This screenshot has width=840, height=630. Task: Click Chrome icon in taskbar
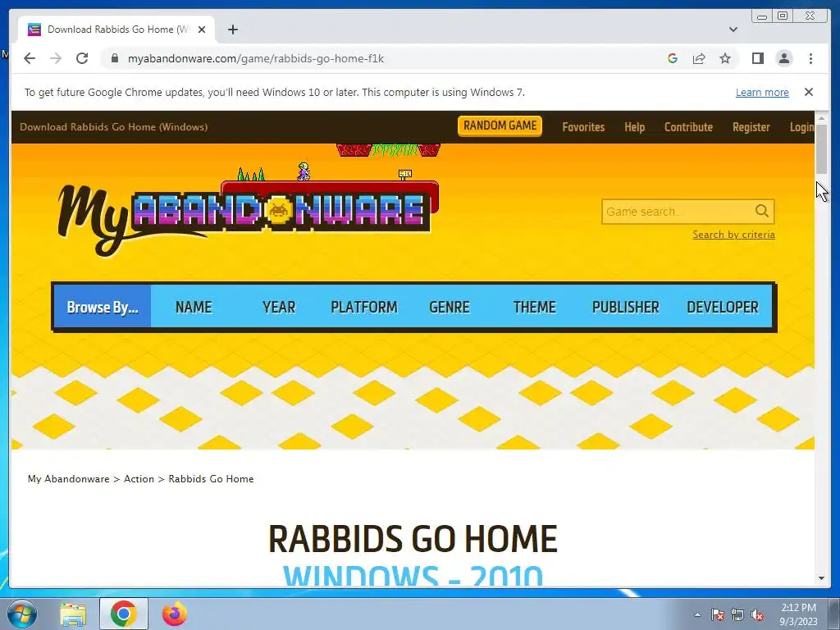point(123,614)
